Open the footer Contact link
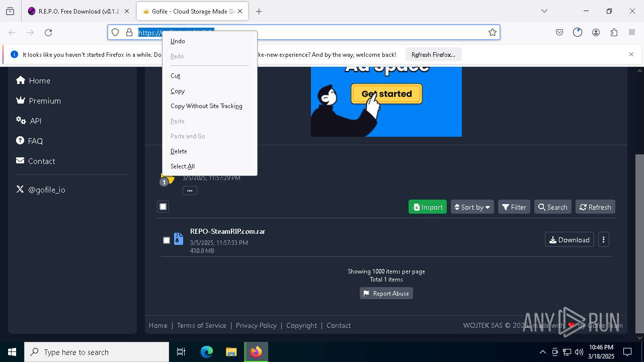 point(339,325)
